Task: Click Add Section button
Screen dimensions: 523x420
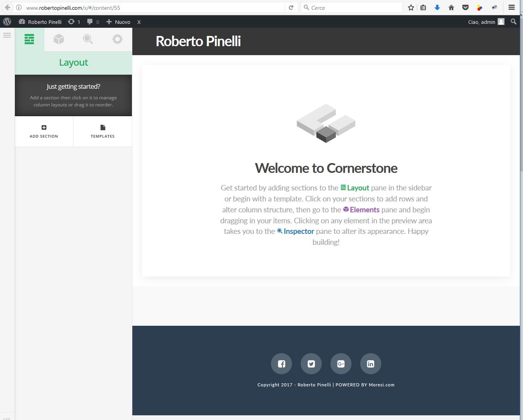Action: 44,131
